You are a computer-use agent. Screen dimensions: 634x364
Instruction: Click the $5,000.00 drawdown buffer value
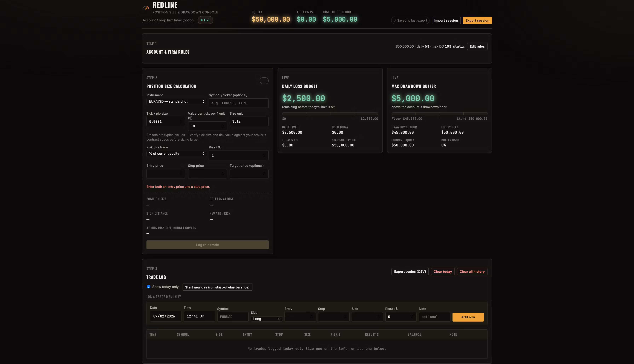[413, 98]
